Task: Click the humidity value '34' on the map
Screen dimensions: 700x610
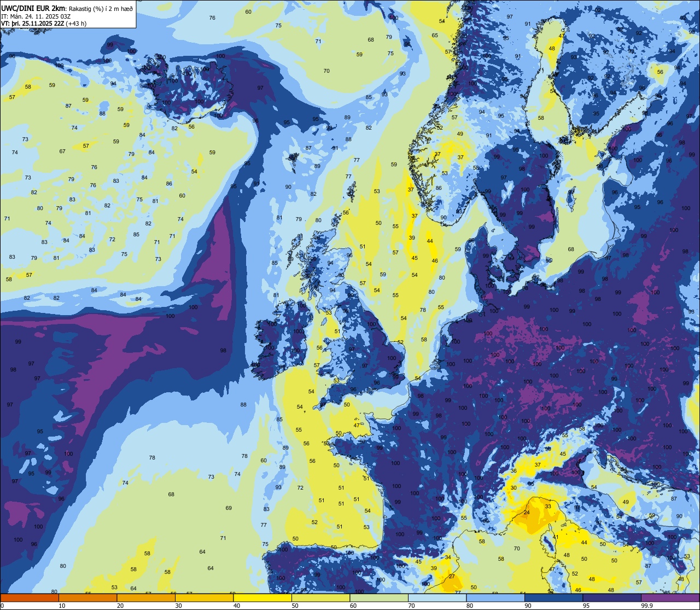Action: (448, 557)
